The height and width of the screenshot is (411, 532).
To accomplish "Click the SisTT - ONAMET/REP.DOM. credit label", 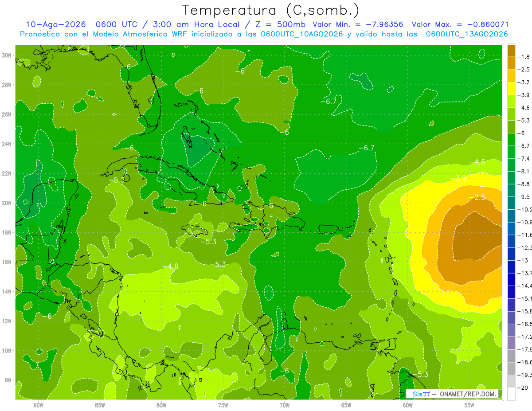I will (x=453, y=394).
